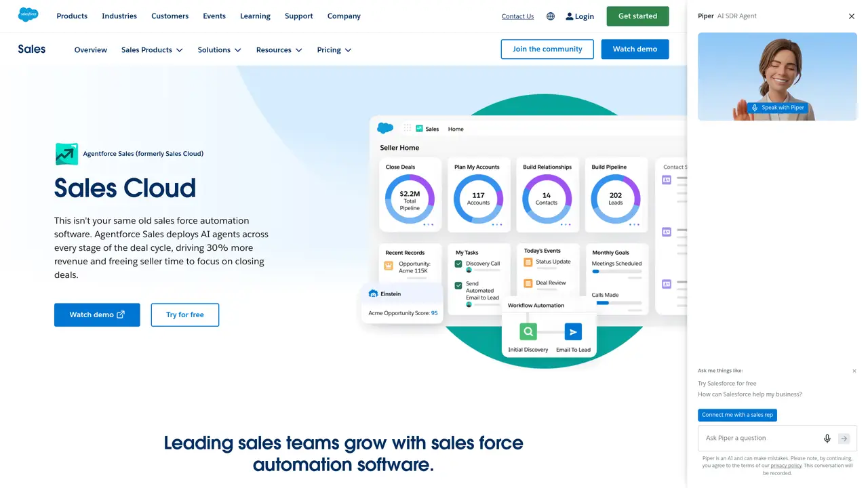Click Connect me with a sales rep
Viewport: 868px width, 488px height.
coord(737,415)
